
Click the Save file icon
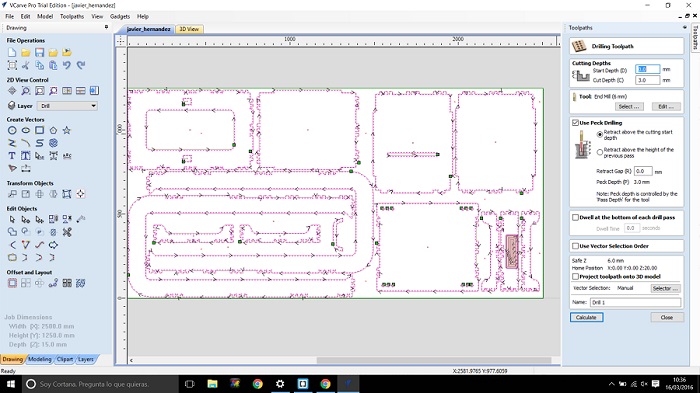39,53
